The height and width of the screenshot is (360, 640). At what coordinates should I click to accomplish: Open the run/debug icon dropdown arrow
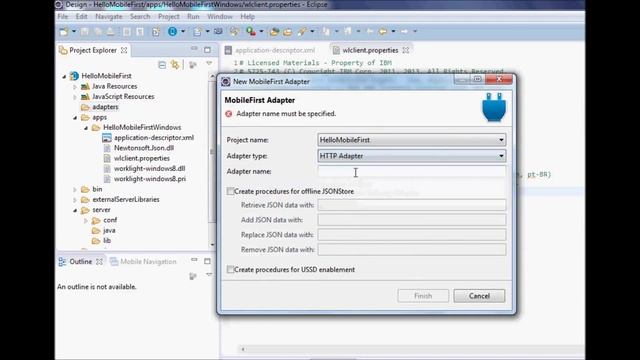tap(261, 31)
